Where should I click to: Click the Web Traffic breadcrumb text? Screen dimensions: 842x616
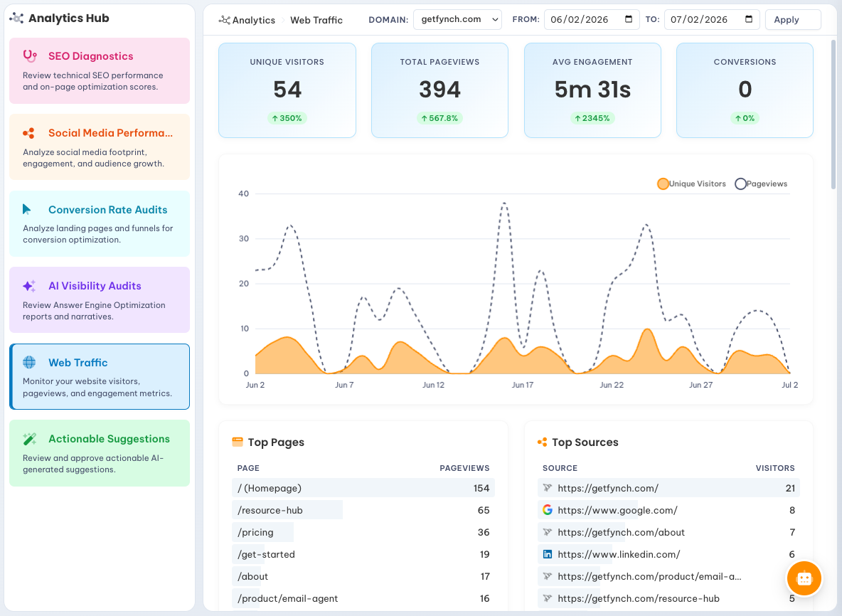click(x=316, y=20)
